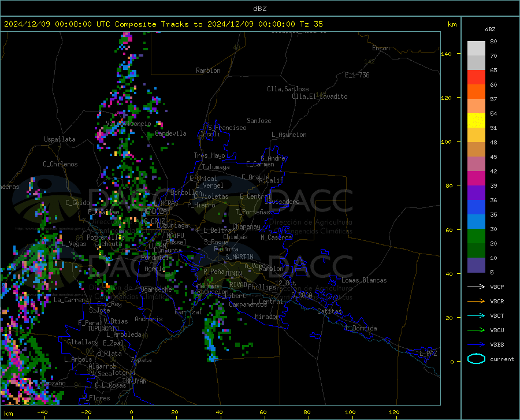Select the slate swatch between 10 and 5

coord(476,265)
